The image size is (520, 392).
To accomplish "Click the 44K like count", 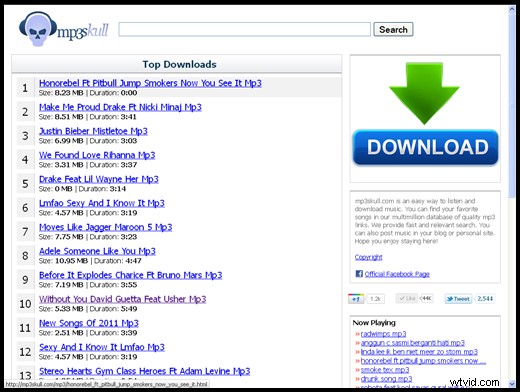I will point(426,298).
